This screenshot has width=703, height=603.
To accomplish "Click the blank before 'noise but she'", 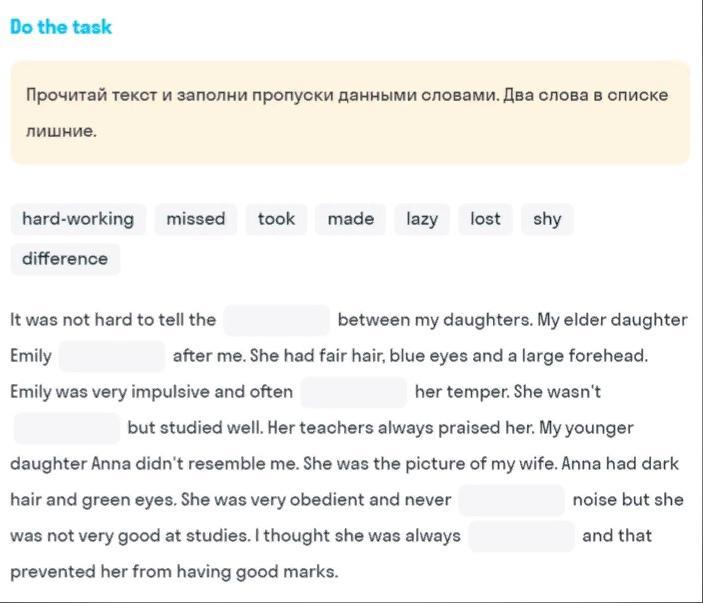I will pyautogui.click(x=512, y=500).
